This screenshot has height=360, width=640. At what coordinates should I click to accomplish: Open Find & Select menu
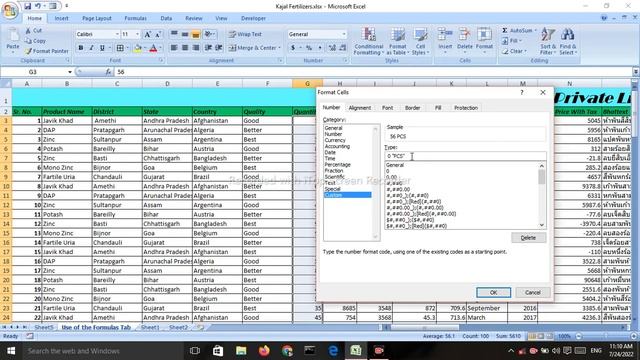pos(567,41)
